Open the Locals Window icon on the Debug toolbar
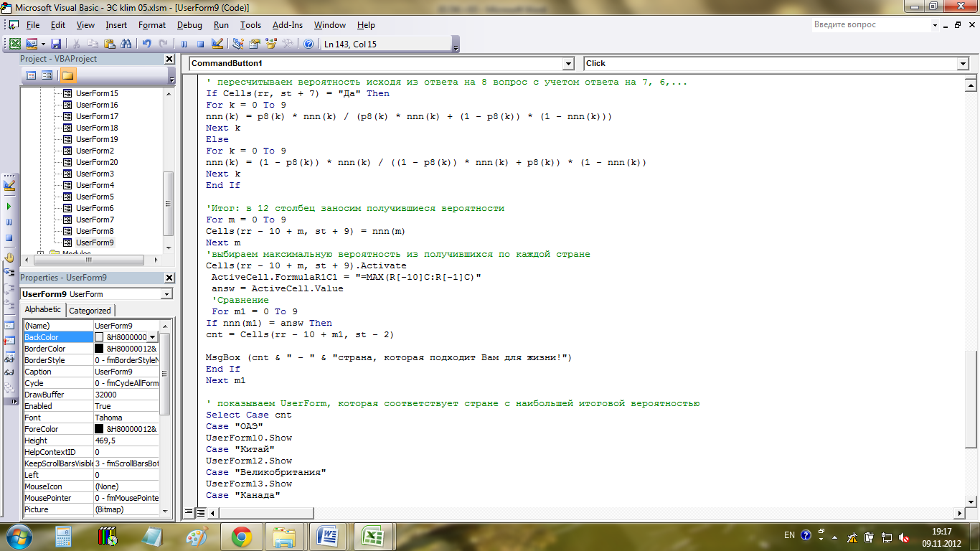The height and width of the screenshot is (551, 980). 9,325
